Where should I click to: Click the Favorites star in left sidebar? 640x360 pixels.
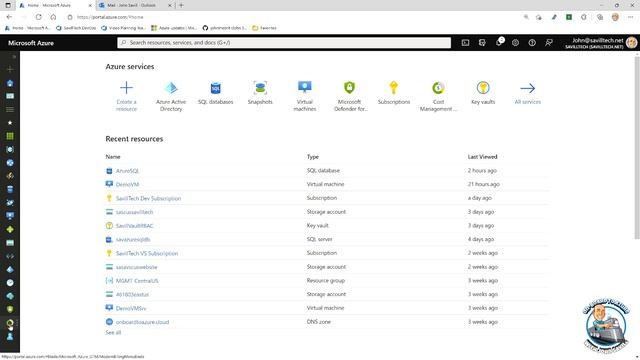coord(10,123)
